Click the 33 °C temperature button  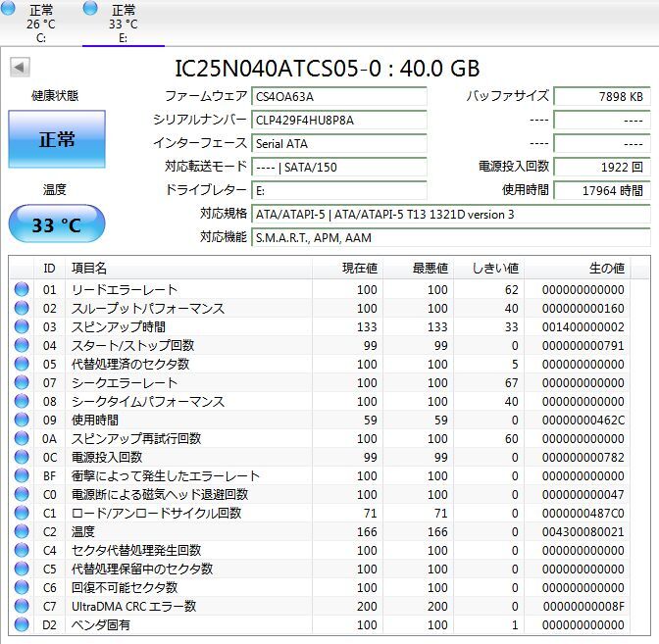[x=56, y=224]
